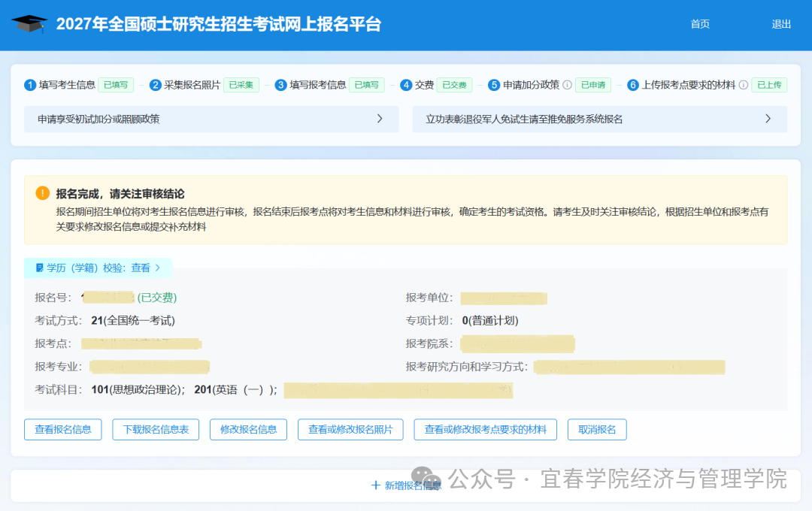Click the platform title 2027年全国硕士研究生招生考试网上报名平台

click(219, 24)
